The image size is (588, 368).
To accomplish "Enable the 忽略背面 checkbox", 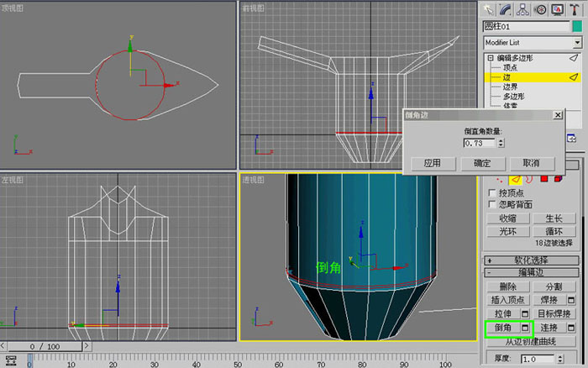I will [492, 204].
